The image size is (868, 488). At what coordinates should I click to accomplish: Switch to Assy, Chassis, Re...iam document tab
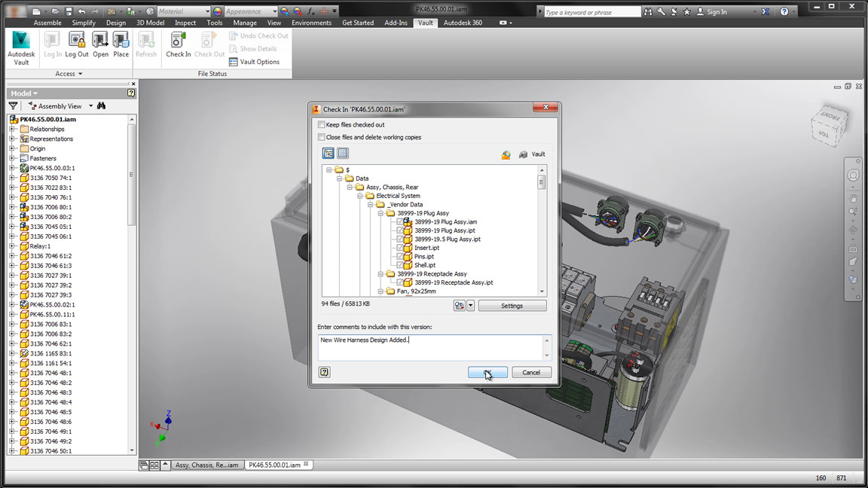206,465
